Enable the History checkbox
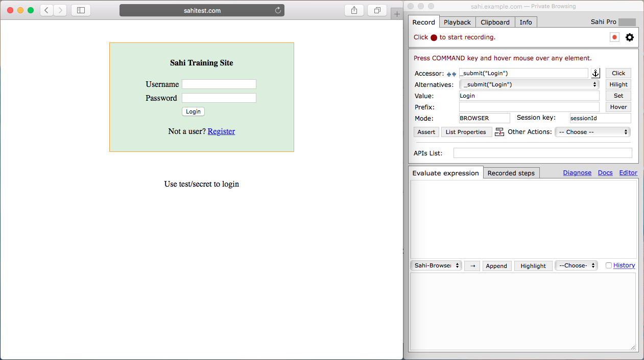Screen dimensions: 644x360 click(x=609, y=265)
